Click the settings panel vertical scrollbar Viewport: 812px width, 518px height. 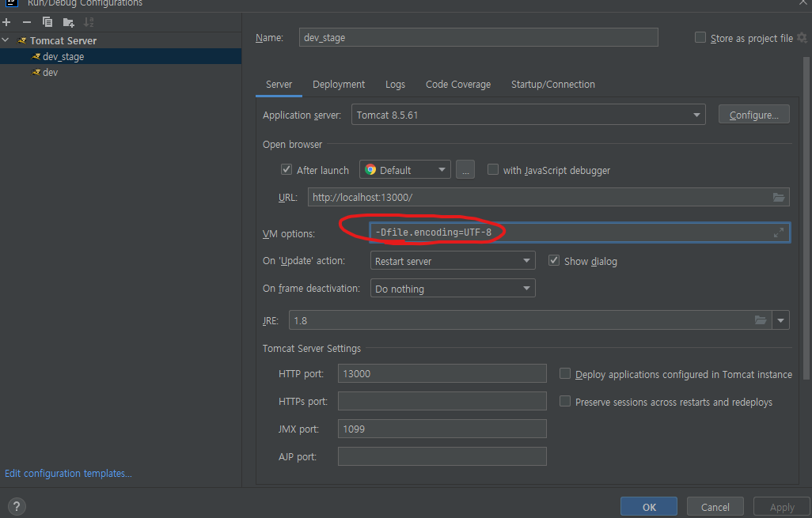806,217
